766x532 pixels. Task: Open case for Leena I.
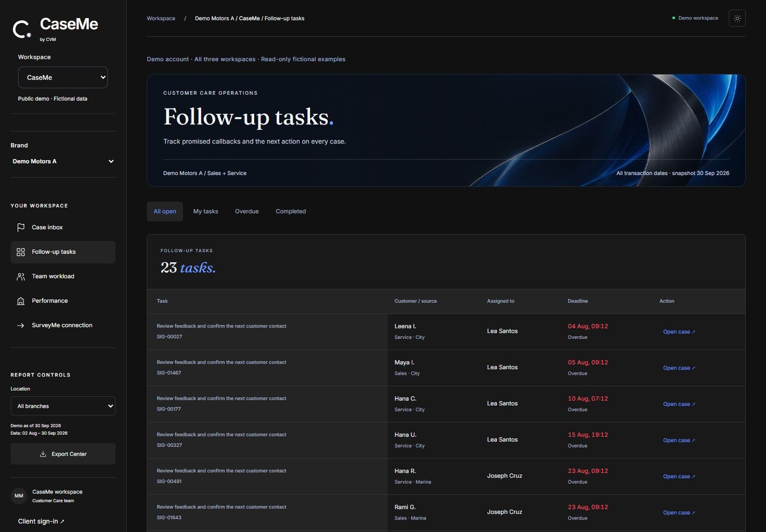point(679,332)
